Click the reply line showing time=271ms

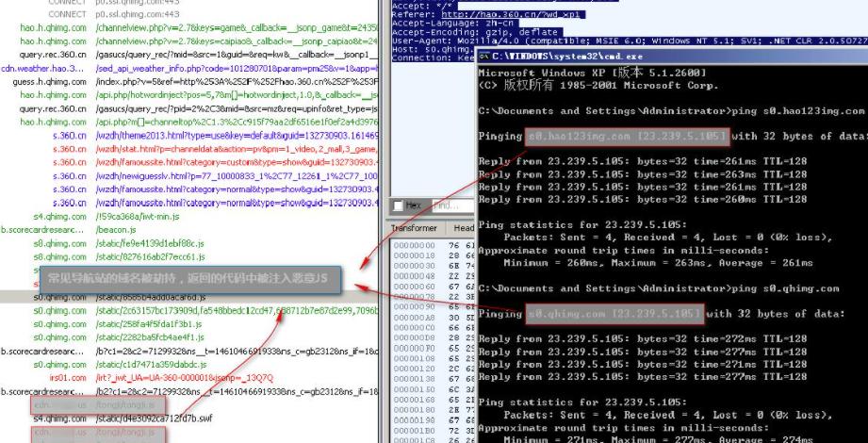tap(643, 365)
